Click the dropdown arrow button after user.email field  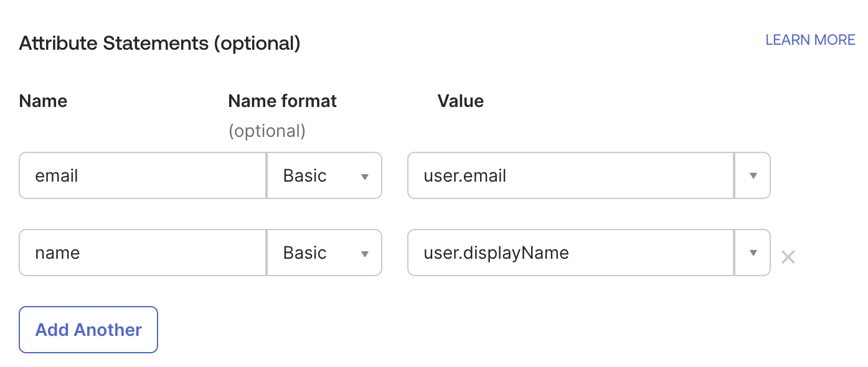(x=753, y=175)
